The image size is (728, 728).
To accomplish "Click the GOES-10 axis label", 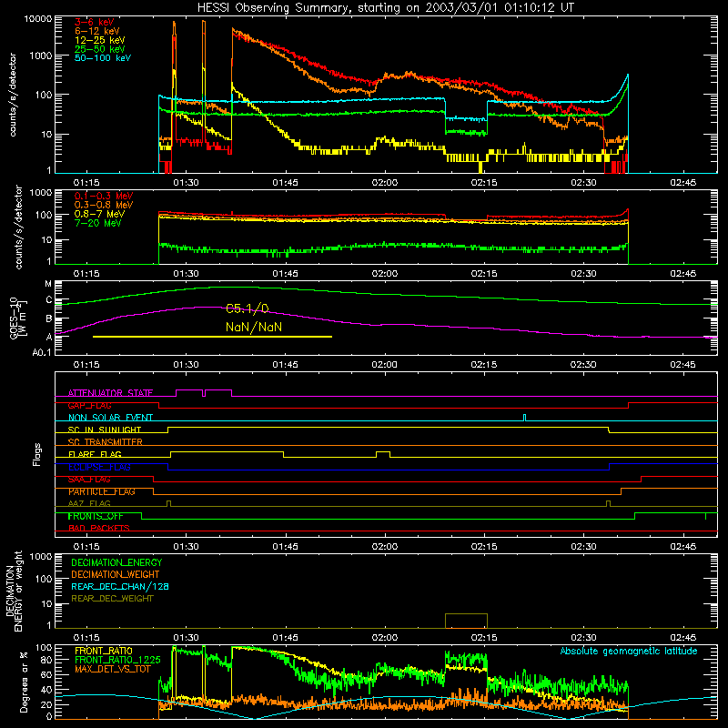I will click(x=17, y=318).
